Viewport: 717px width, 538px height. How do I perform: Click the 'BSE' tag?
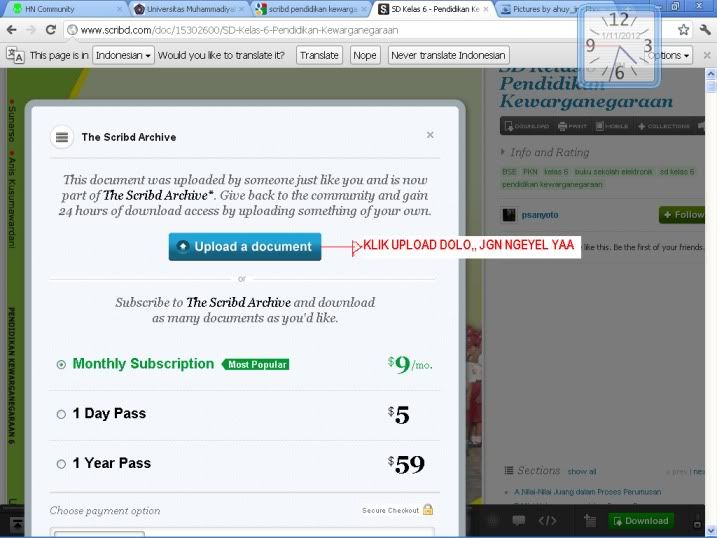pos(509,172)
